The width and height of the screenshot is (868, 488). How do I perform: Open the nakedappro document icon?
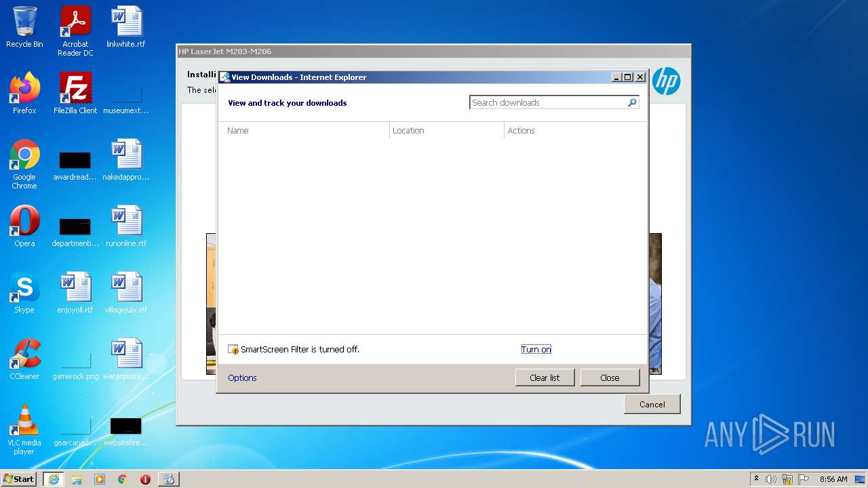click(x=126, y=160)
